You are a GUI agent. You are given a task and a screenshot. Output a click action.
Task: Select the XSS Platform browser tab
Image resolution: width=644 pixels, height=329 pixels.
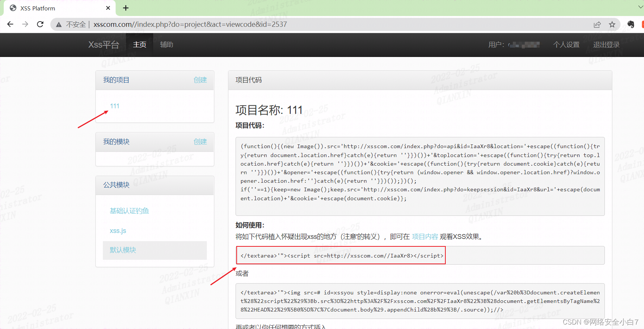(x=60, y=8)
